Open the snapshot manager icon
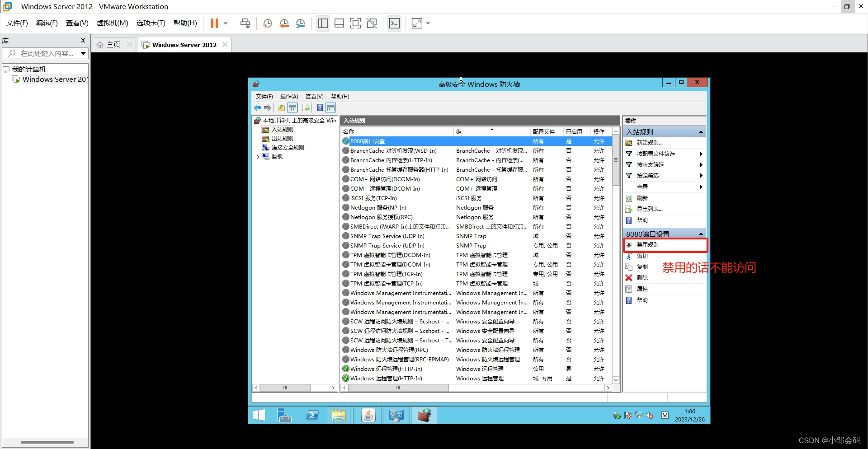The image size is (868, 449). [x=301, y=23]
